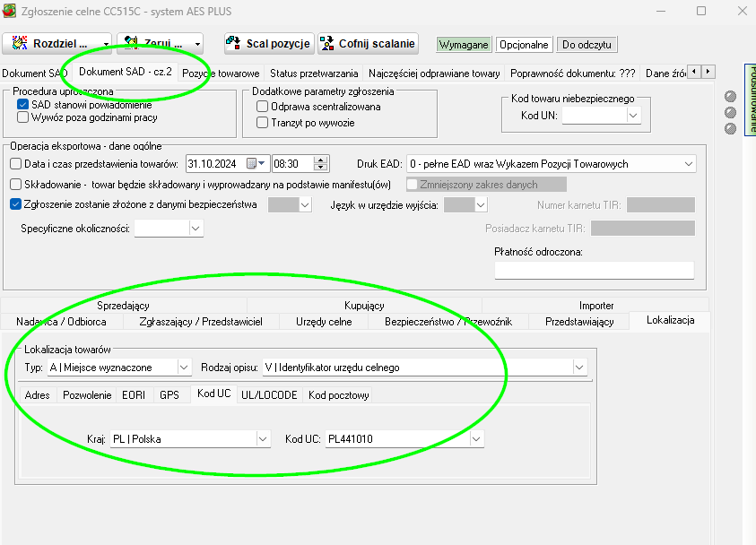The height and width of the screenshot is (545, 756).
Task: Click the Do odczytu legend button
Action: coord(587,45)
